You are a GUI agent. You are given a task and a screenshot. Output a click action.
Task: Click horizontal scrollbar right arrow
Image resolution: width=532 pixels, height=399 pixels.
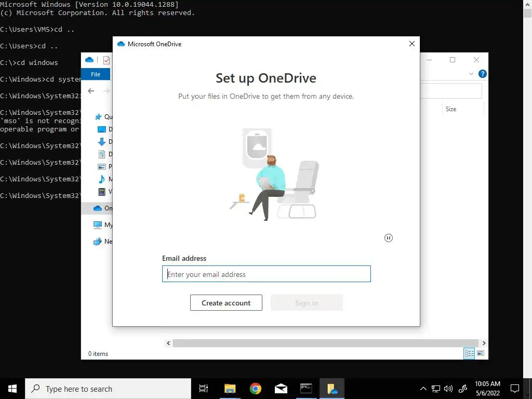point(484,343)
